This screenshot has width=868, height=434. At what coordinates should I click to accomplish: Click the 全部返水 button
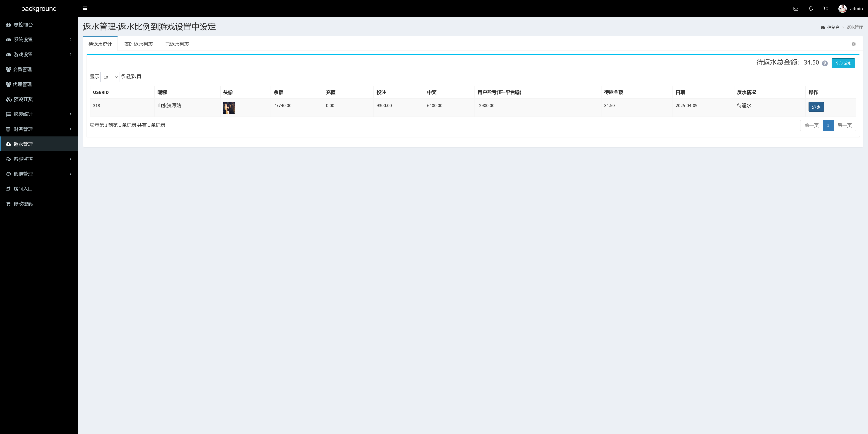point(843,63)
